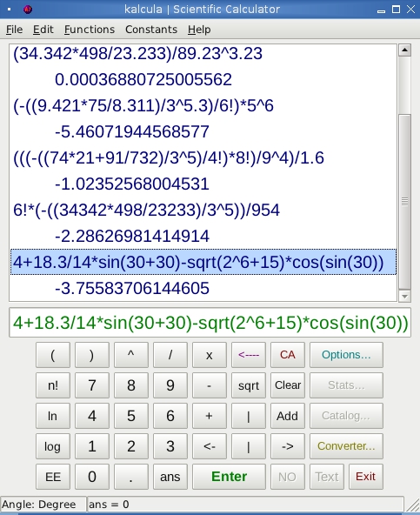This screenshot has width=420, height=515.
Task: Click the caret exponent button
Action: tap(131, 355)
